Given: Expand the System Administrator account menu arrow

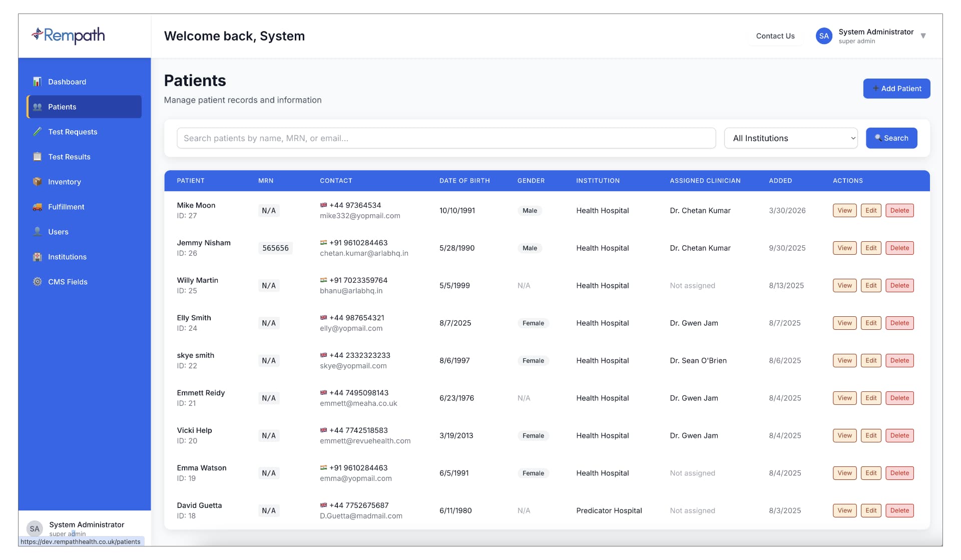Looking at the screenshot, I should 923,36.
